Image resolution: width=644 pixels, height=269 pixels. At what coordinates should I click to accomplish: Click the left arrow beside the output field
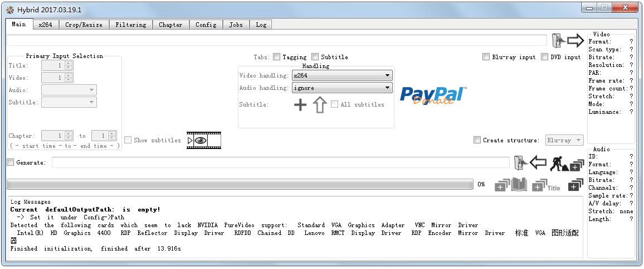(x=538, y=162)
